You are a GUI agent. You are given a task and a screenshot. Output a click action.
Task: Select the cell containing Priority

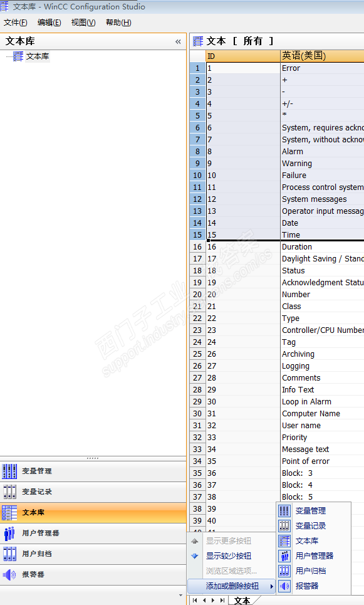pos(322,438)
